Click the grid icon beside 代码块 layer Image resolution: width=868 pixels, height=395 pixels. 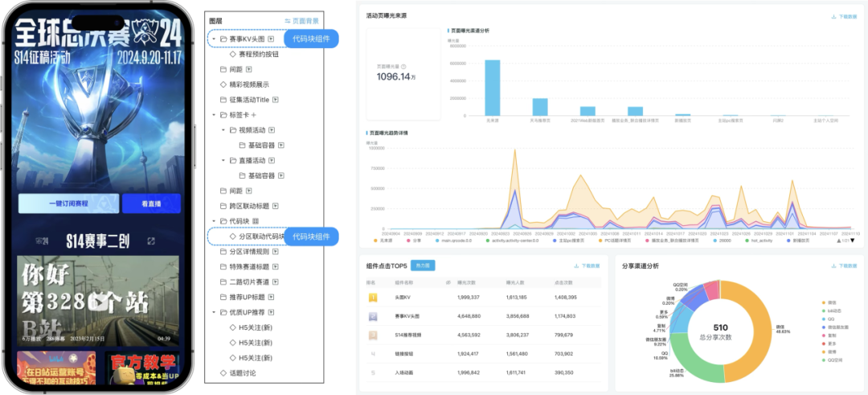coord(256,221)
